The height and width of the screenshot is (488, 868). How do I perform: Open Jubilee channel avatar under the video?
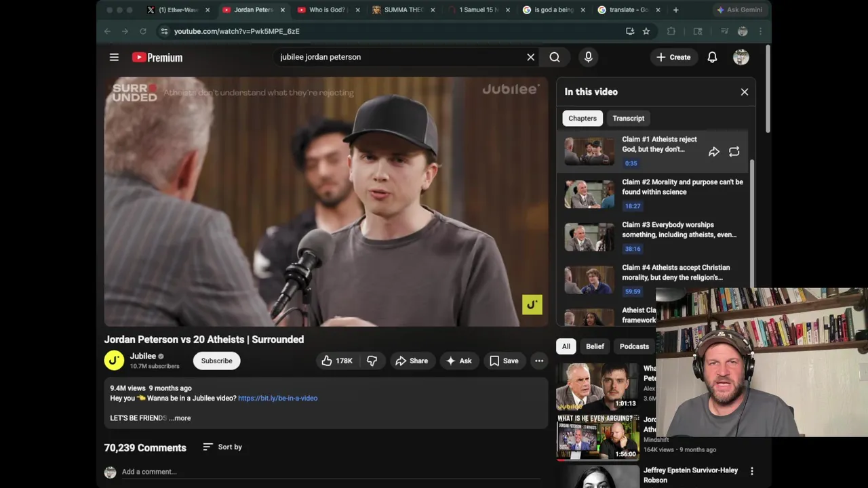114,361
